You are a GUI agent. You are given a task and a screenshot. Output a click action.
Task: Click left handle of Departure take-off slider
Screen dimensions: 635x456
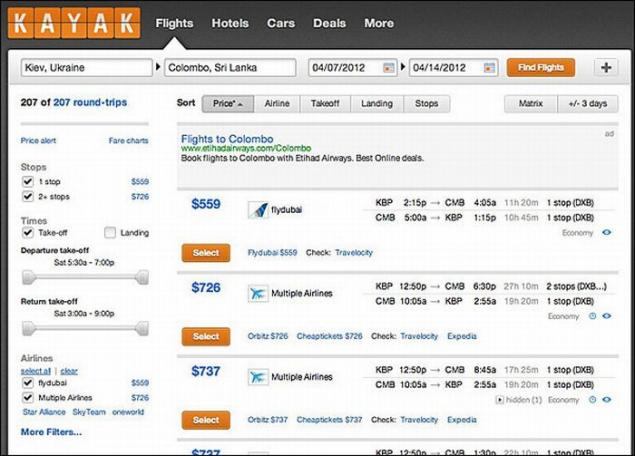click(x=29, y=277)
